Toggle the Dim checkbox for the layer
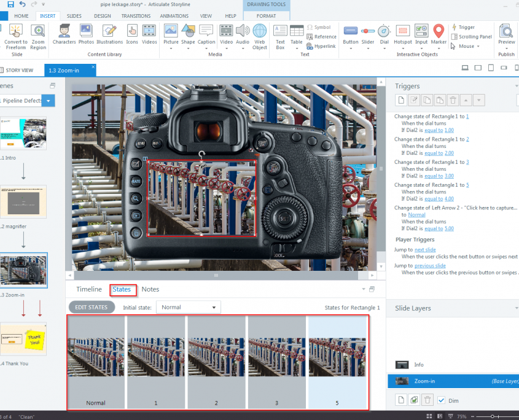The width and height of the screenshot is (519, 420). (x=440, y=400)
